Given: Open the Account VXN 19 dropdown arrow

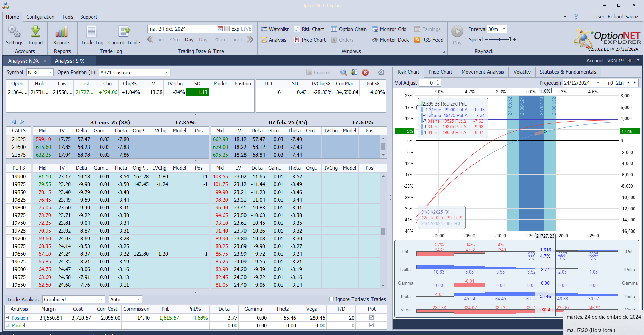Looking at the screenshot, I should (638, 61).
